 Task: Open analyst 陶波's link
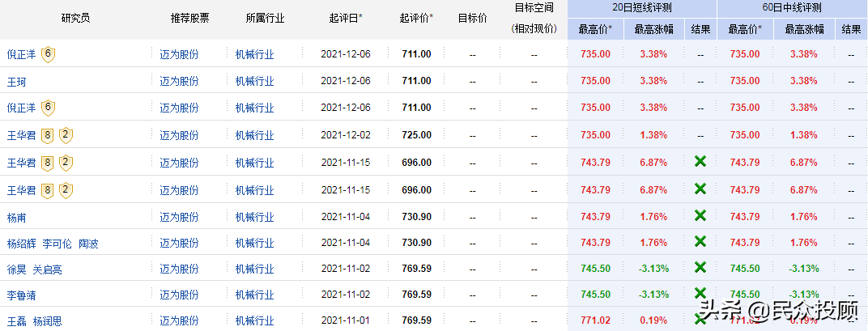click(88, 244)
